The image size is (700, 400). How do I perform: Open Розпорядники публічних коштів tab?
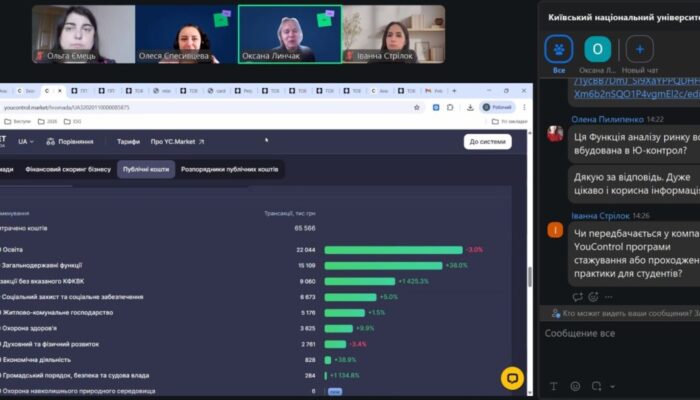pyautogui.click(x=230, y=169)
